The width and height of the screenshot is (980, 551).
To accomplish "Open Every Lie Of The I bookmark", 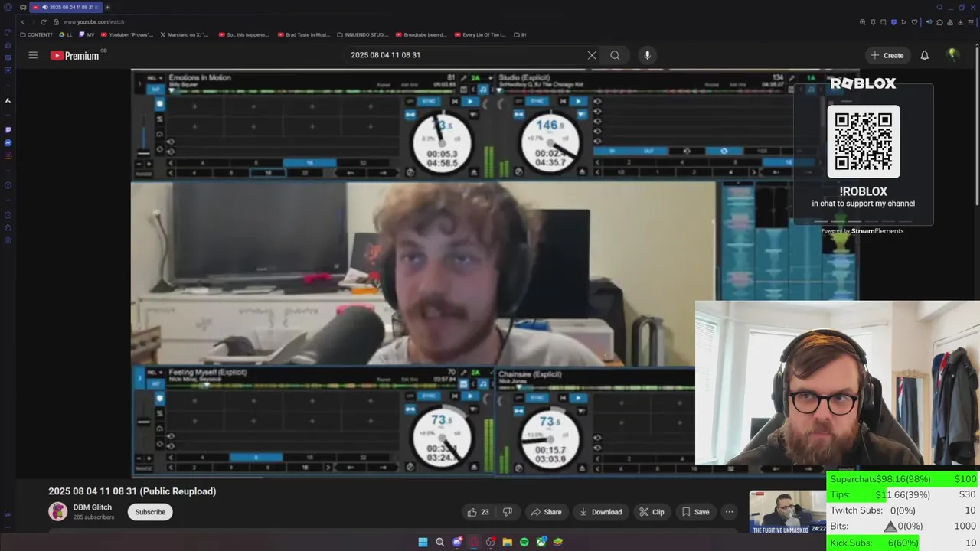I will 480,34.
